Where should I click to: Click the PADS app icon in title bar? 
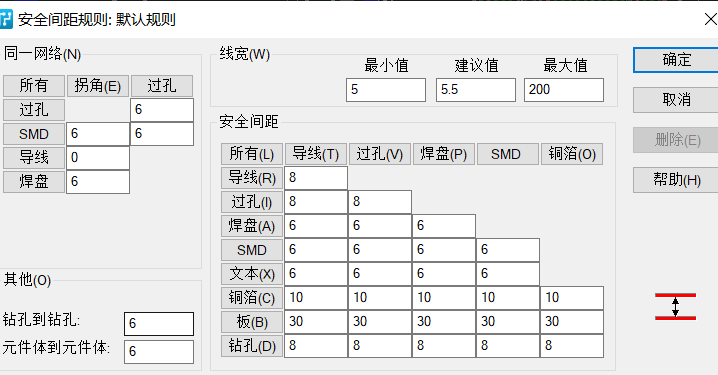tap(6, 20)
